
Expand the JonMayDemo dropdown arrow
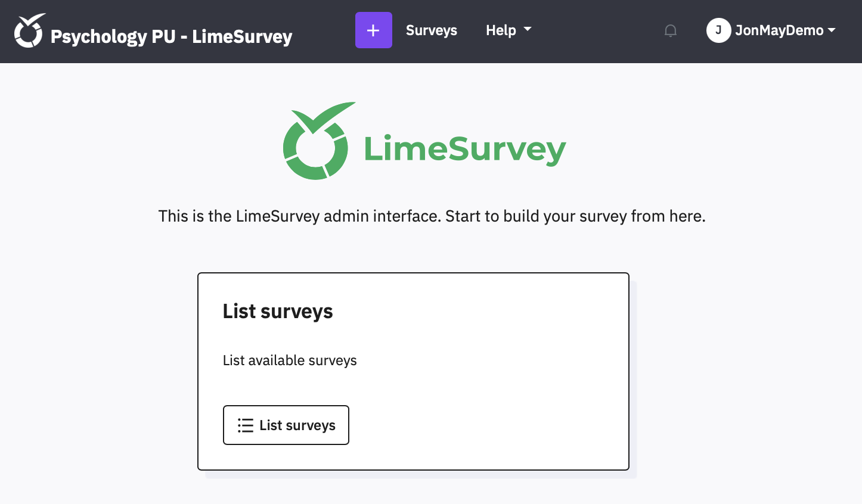(832, 30)
